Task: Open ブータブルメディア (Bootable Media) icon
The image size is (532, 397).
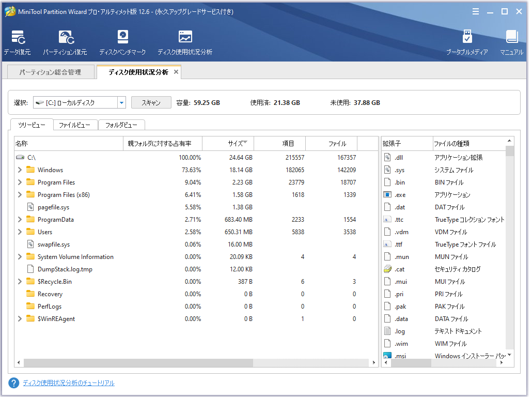Action: (x=467, y=37)
